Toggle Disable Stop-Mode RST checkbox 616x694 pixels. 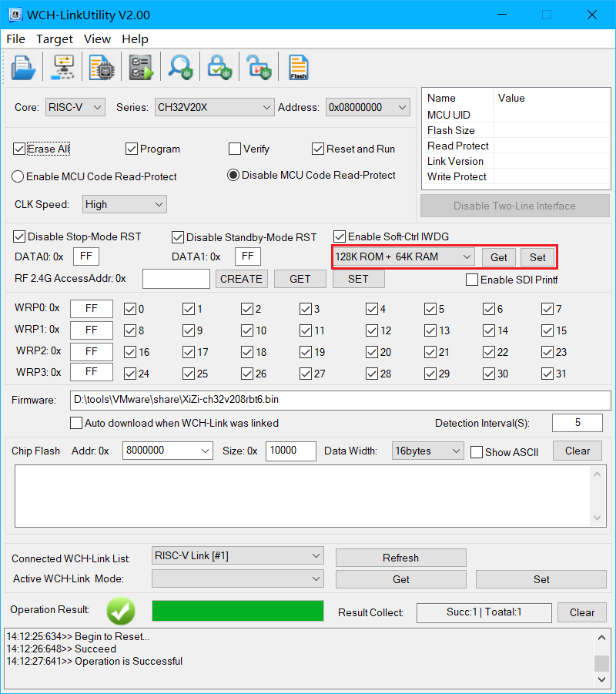coord(19,236)
